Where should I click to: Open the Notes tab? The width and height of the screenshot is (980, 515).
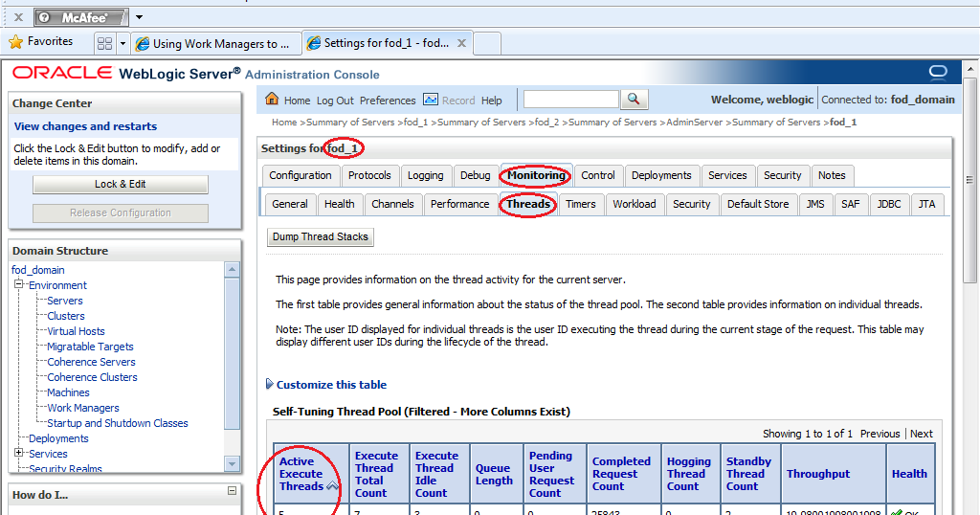(x=832, y=175)
